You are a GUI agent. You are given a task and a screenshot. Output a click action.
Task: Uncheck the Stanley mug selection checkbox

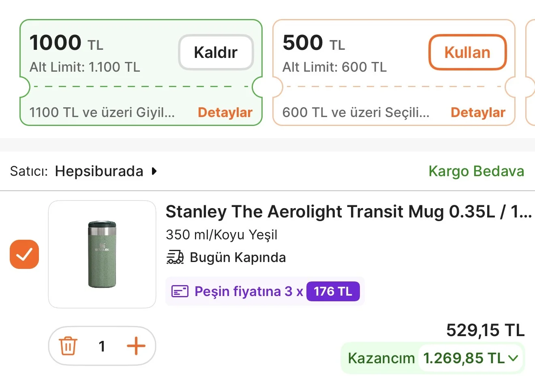(x=24, y=254)
